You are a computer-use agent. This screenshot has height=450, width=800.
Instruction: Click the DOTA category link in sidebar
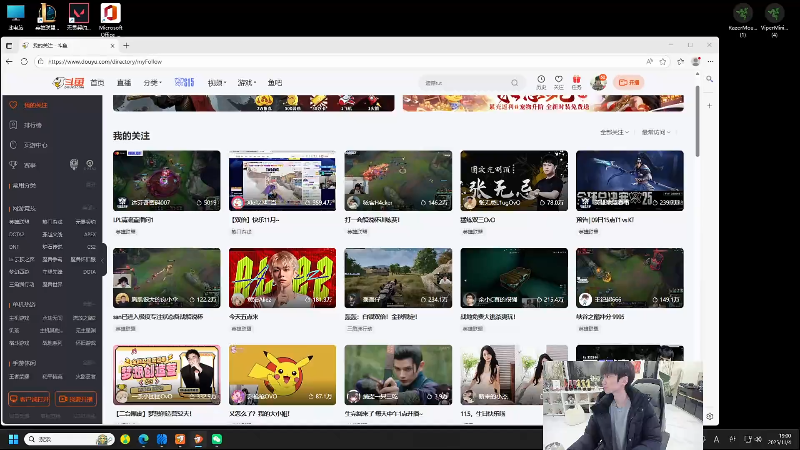[89, 272]
